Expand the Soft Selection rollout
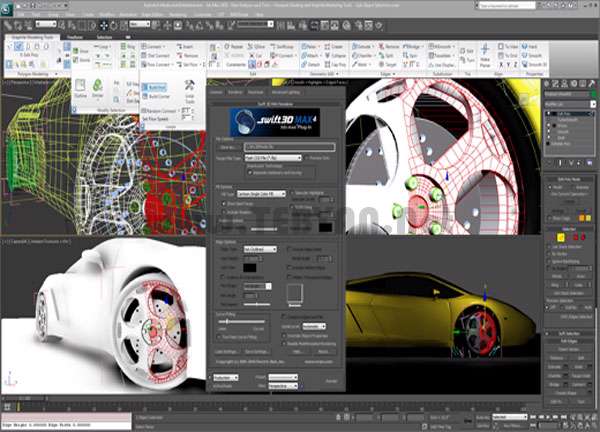This screenshot has width=600, height=432. point(569,333)
